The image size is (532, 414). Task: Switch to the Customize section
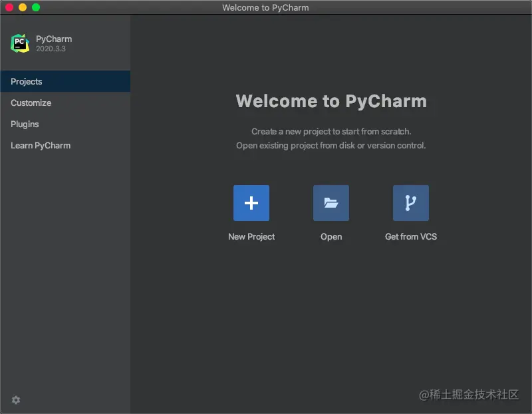point(31,103)
